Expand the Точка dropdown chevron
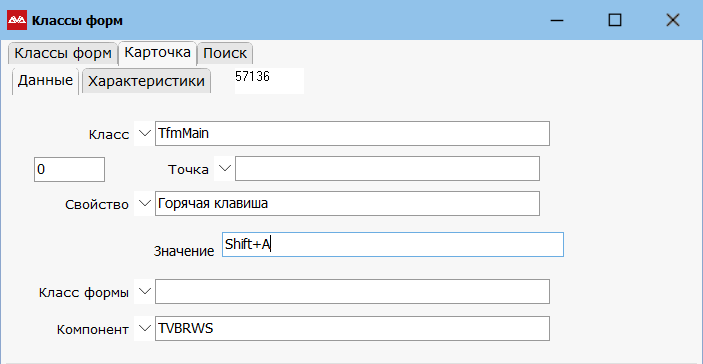Screen dimensions: 703x364 click(x=224, y=169)
